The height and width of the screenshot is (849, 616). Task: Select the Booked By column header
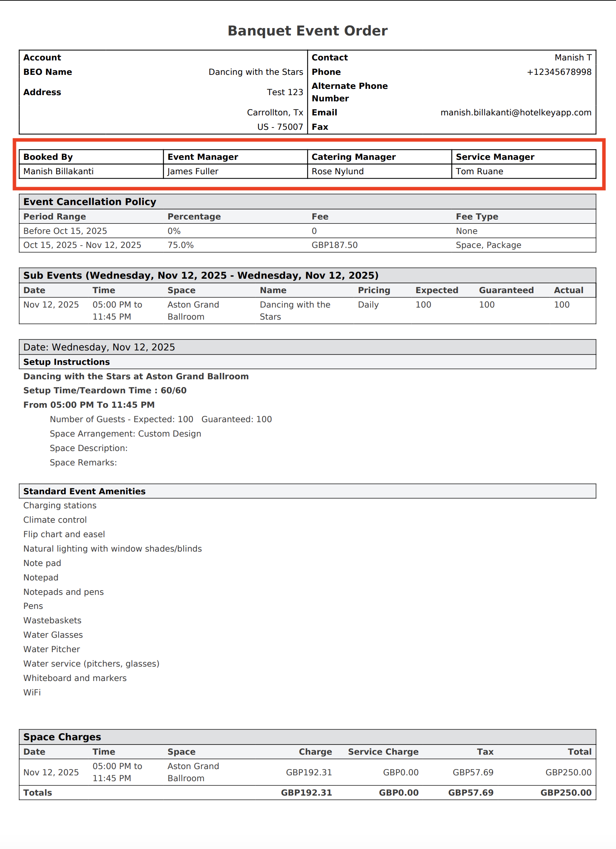(48, 157)
